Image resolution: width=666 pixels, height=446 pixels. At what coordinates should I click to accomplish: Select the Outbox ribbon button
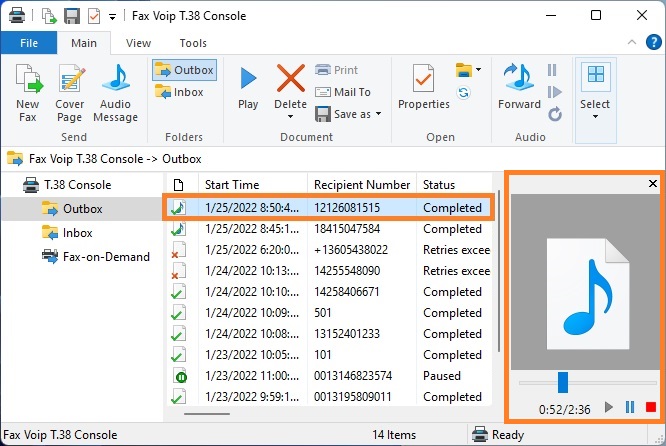click(x=184, y=70)
